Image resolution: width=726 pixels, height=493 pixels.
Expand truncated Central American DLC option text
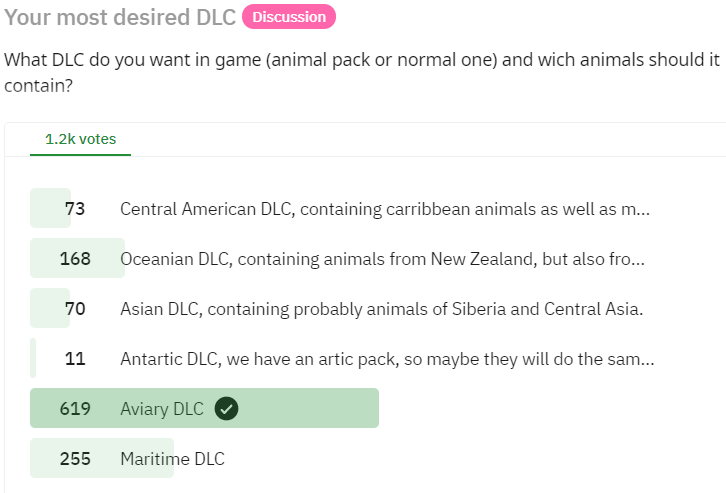(643, 210)
